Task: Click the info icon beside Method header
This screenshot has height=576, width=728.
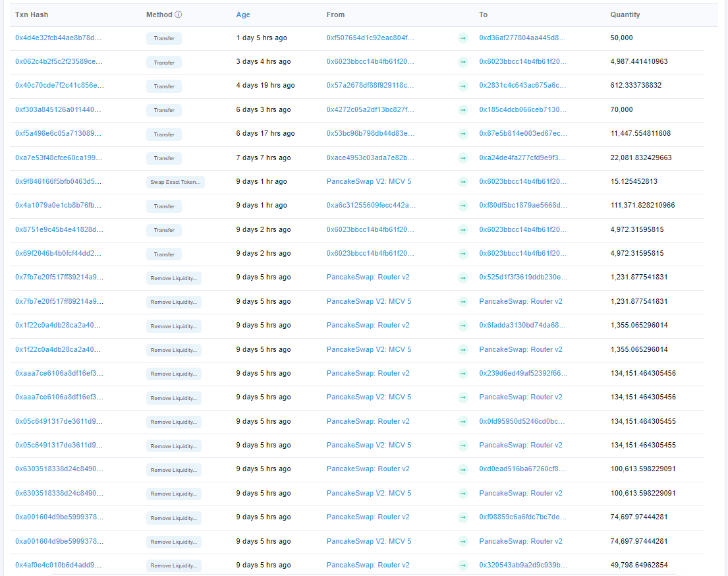Action: point(179,14)
